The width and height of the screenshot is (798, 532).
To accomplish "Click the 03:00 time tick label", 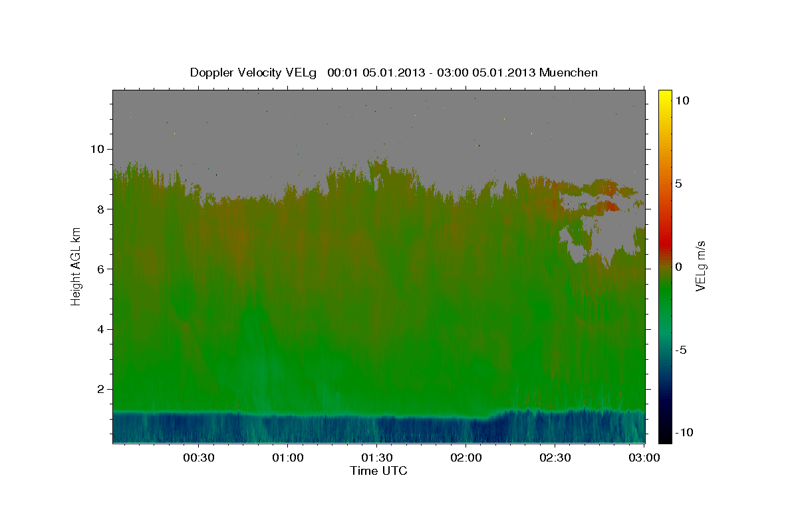I will pos(644,458).
